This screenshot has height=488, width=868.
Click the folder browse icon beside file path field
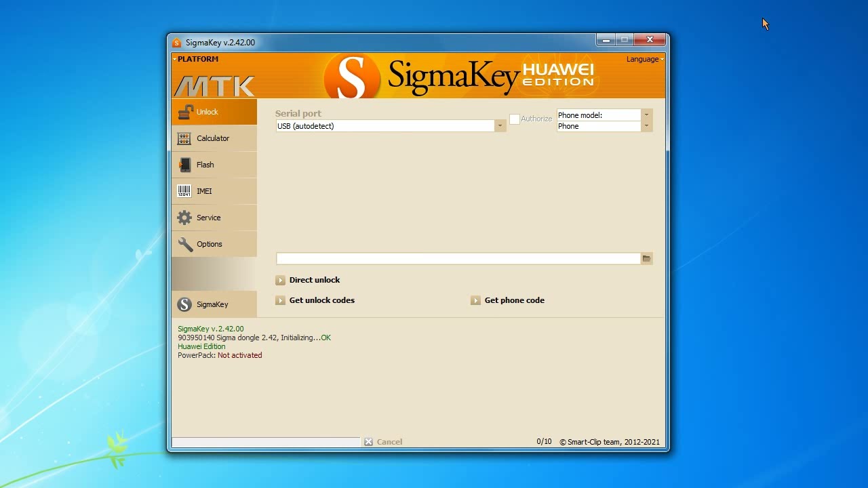(646, 258)
